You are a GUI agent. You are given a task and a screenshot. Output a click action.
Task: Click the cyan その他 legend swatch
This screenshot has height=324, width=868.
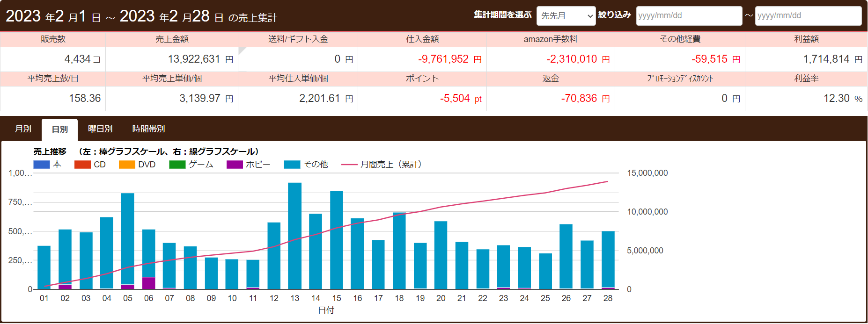point(292,165)
